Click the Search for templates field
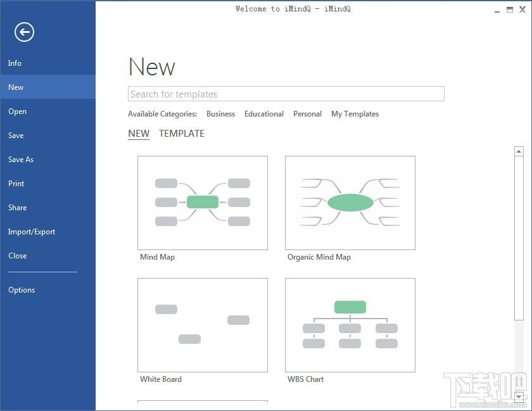 tap(286, 94)
